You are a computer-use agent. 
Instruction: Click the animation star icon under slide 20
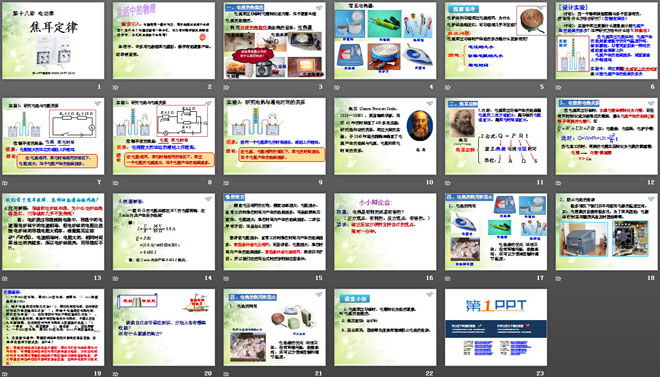tap(115, 374)
